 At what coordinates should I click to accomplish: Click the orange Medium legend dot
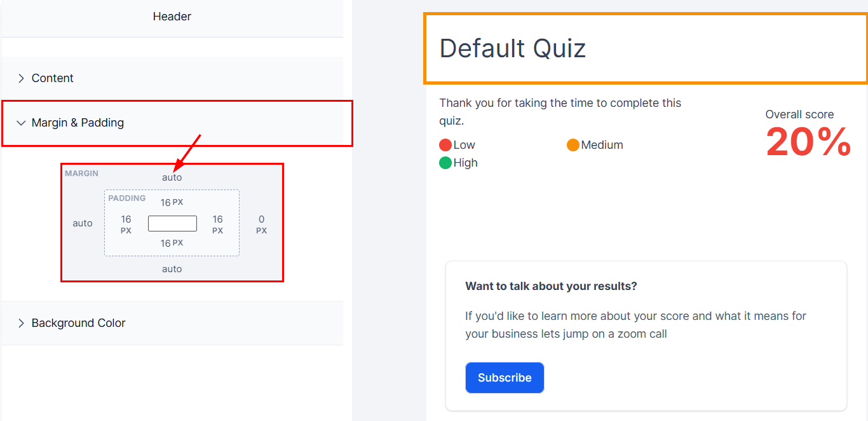click(x=573, y=145)
